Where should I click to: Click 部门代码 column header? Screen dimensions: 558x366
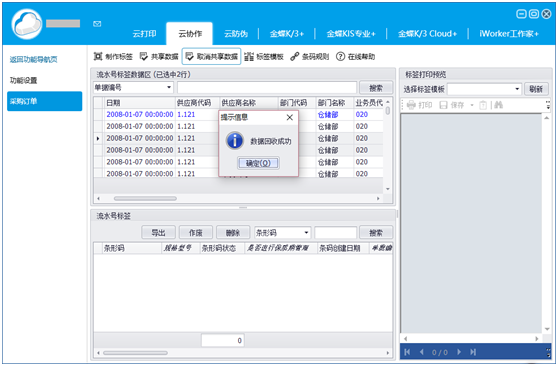point(297,103)
